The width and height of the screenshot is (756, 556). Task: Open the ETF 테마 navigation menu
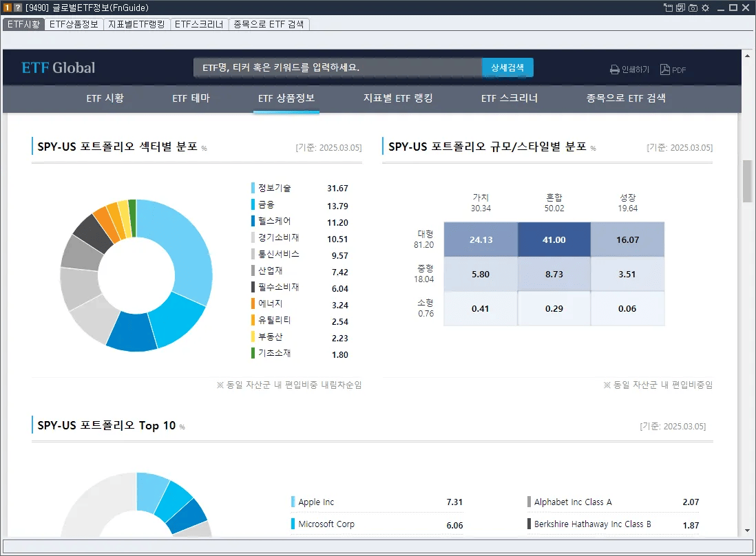click(191, 98)
